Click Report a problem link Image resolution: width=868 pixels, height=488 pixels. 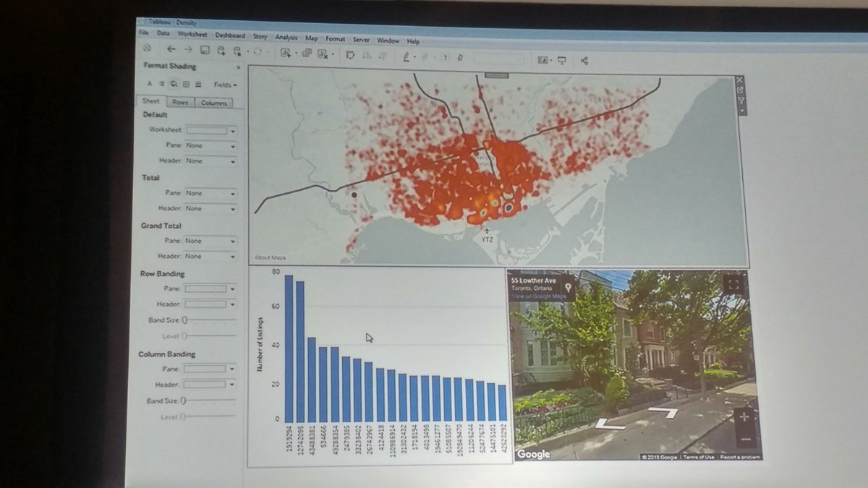(x=739, y=457)
